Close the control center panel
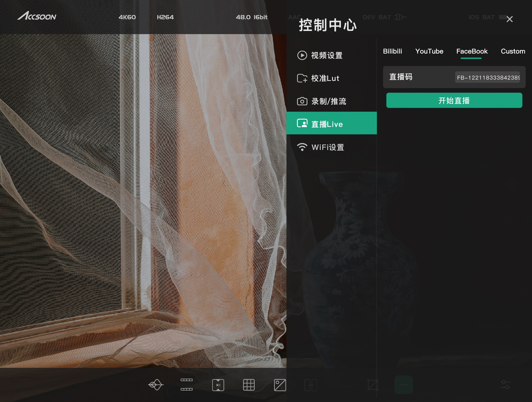532x402 pixels. point(509,19)
